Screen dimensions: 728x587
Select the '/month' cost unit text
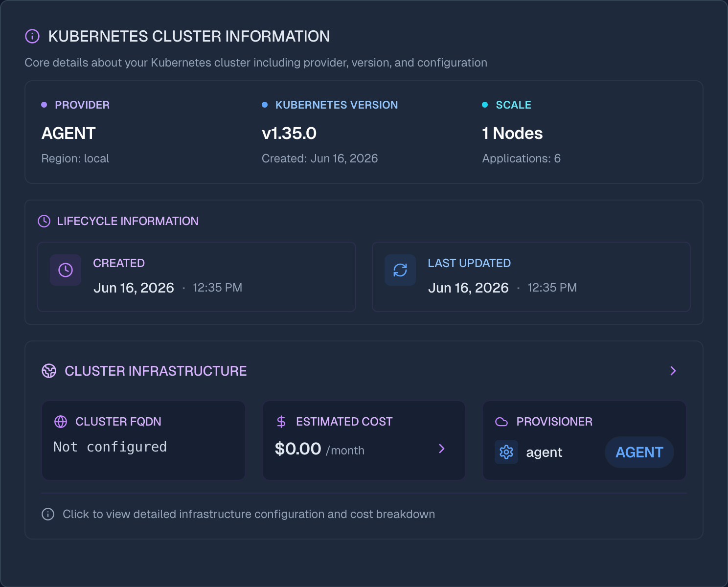coord(345,451)
